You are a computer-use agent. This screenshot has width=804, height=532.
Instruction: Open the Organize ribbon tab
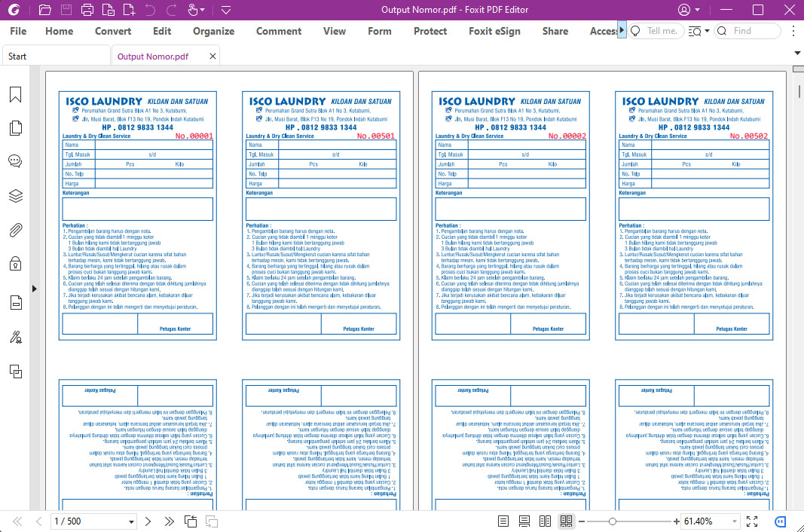coord(213,31)
